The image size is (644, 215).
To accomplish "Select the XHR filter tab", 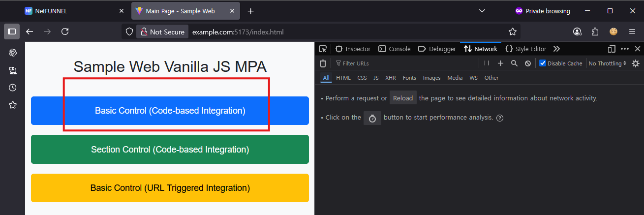I will [391, 78].
